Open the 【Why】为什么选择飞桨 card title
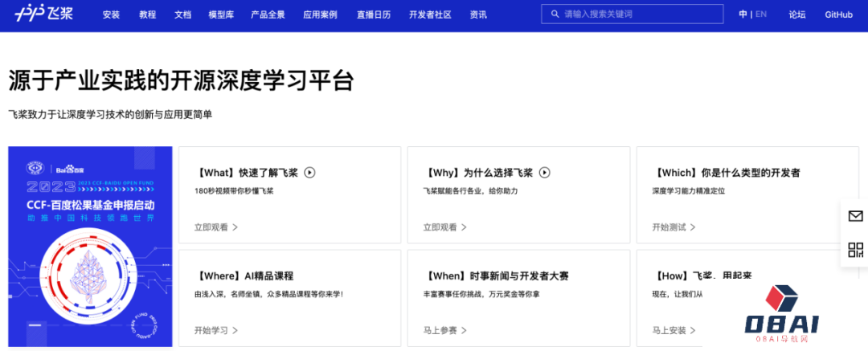The image size is (868, 351). click(x=479, y=173)
